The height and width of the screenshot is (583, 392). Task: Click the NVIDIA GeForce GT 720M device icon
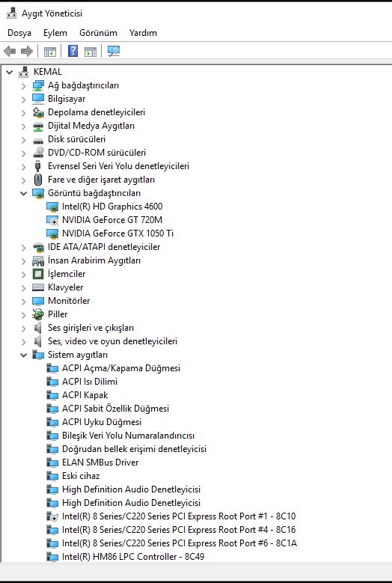(x=52, y=220)
